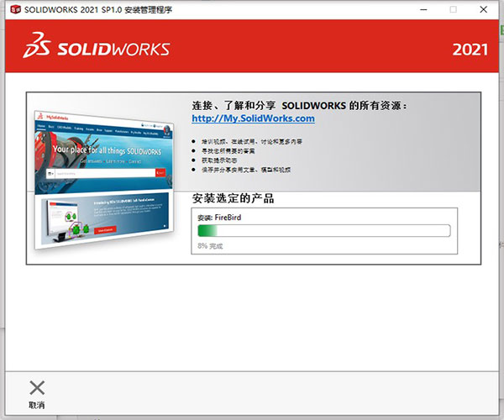Open the http://My.SolidWorks.com link

pyautogui.click(x=253, y=118)
